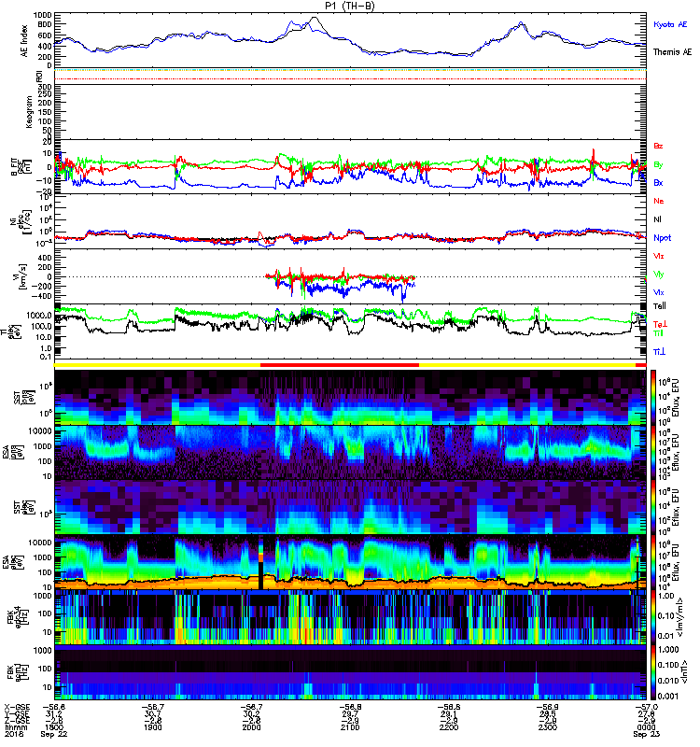
Task: Select the "30.7" Y-GSE position value
Action: pos(152,713)
